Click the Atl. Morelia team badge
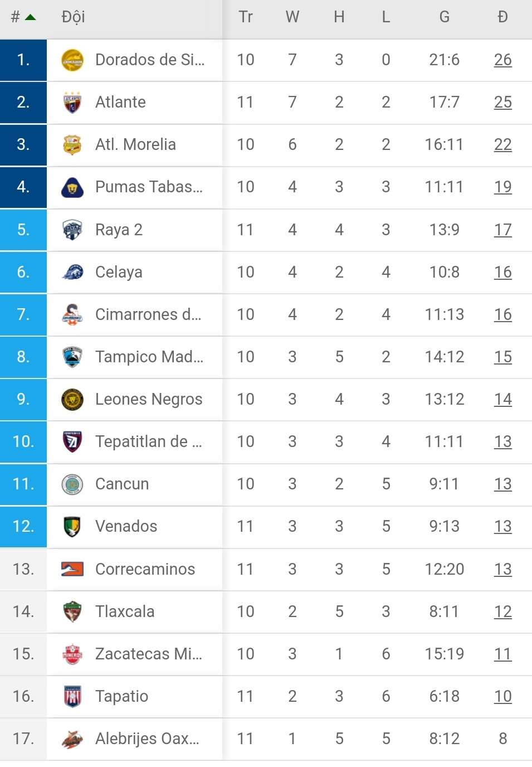Image resolution: width=532 pixels, height=767 pixels. pyautogui.click(x=72, y=145)
